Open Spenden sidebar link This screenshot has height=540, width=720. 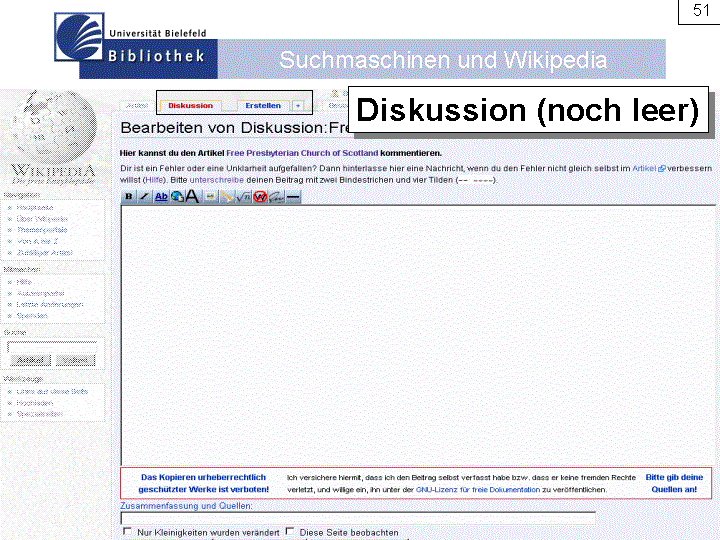point(32,316)
